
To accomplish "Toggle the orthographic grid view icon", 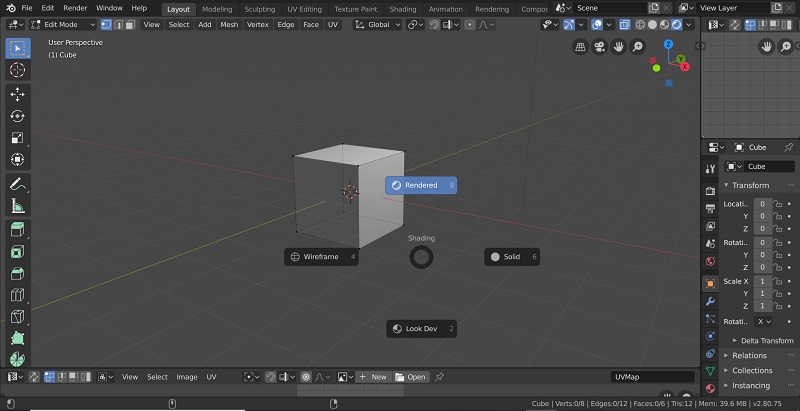I will 580,47.
